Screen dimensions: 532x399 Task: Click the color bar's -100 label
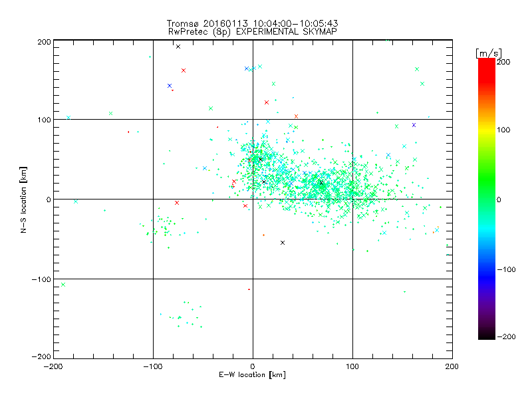coord(506,269)
